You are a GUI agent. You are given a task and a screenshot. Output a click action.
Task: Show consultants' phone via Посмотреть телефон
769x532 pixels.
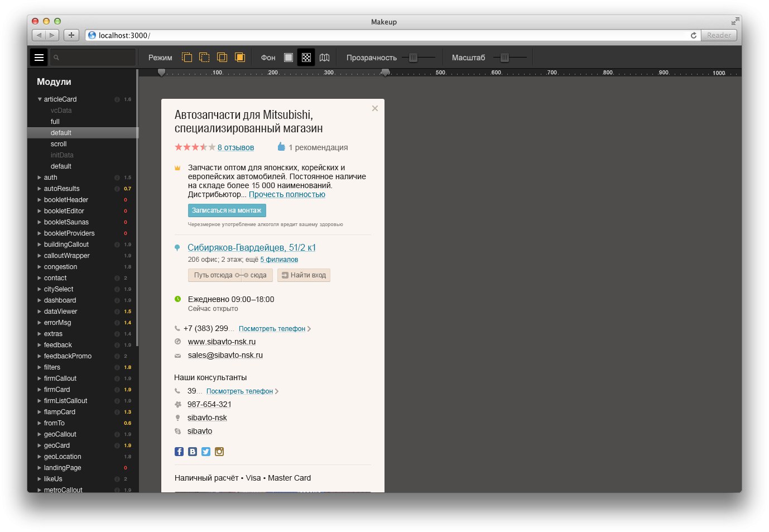click(239, 391)
